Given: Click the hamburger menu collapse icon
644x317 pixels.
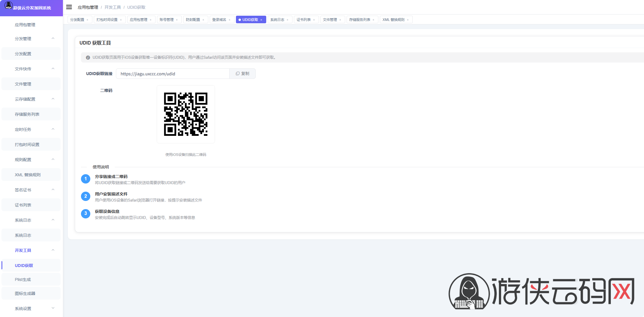Looking at the screenshot, I should coord(69,7).
